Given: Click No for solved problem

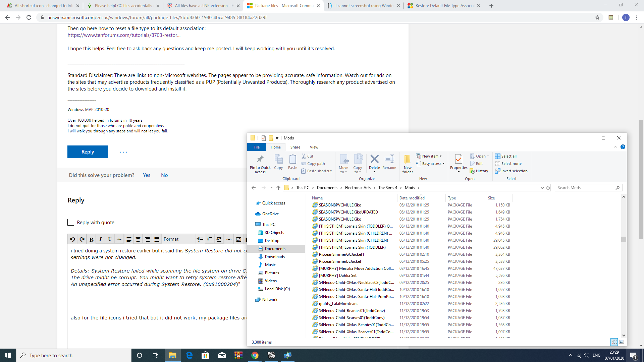Looking at the screenshot, I should pyautogui.click(x=164, y=175).
